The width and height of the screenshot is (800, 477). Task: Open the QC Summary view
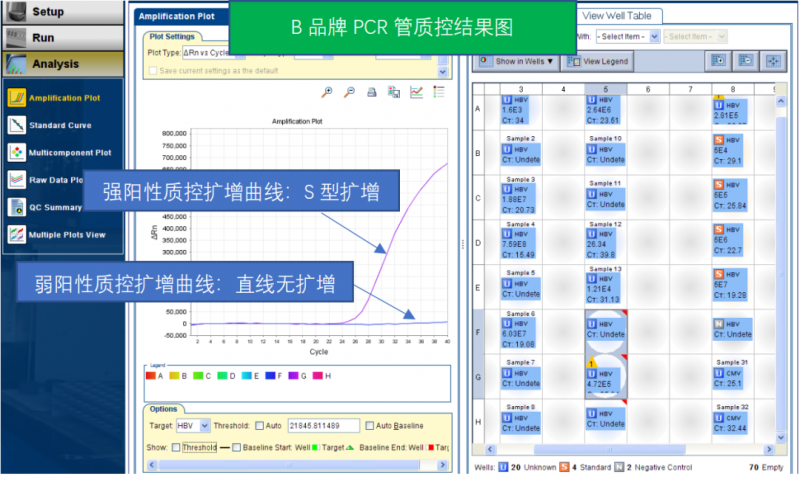click(45, 207)
